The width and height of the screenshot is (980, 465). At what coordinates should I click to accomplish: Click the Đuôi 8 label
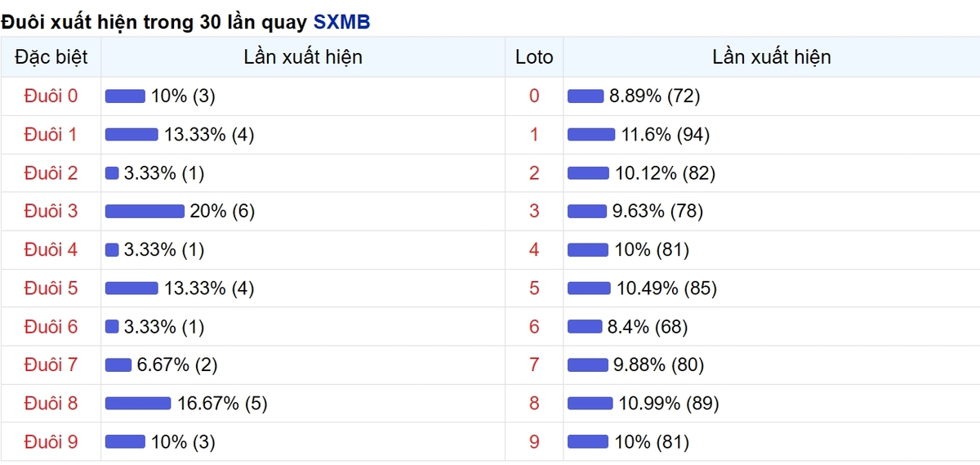point(51,404)
